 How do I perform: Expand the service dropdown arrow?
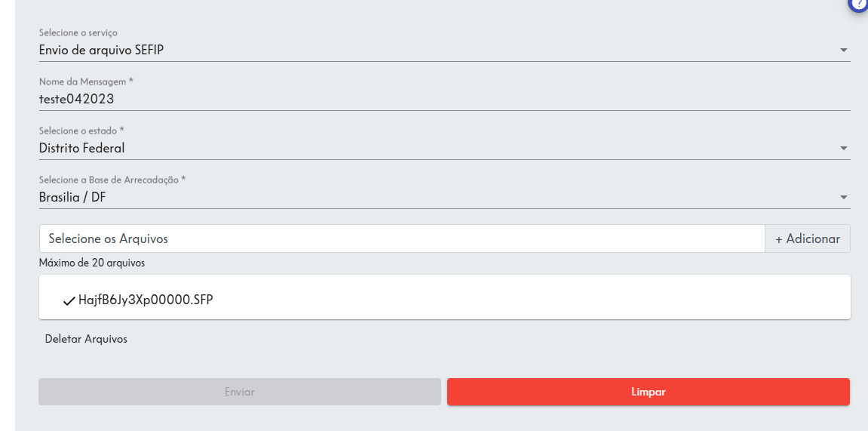(x=843, y=51)
